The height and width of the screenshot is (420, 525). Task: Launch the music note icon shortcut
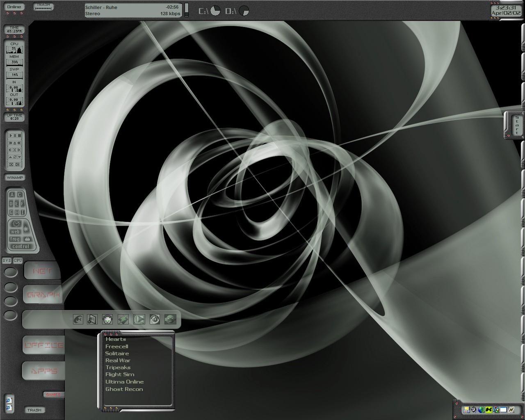click(x=92, y=319)
